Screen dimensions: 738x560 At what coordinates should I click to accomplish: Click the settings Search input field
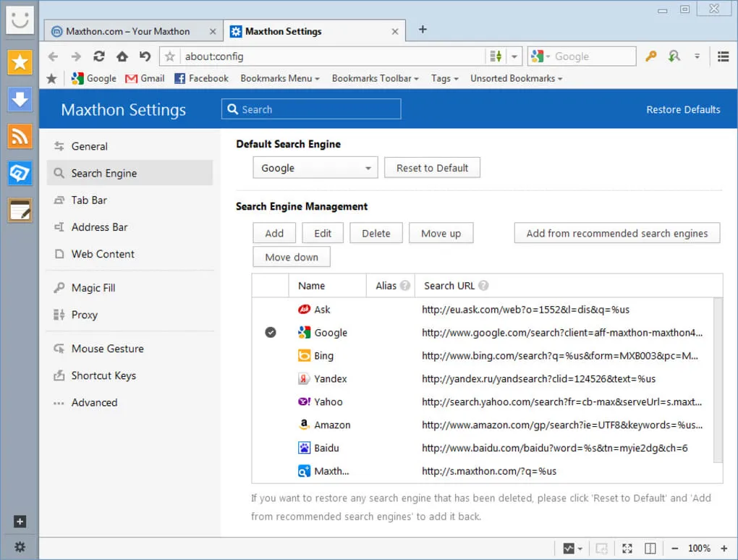pos(311,109)
